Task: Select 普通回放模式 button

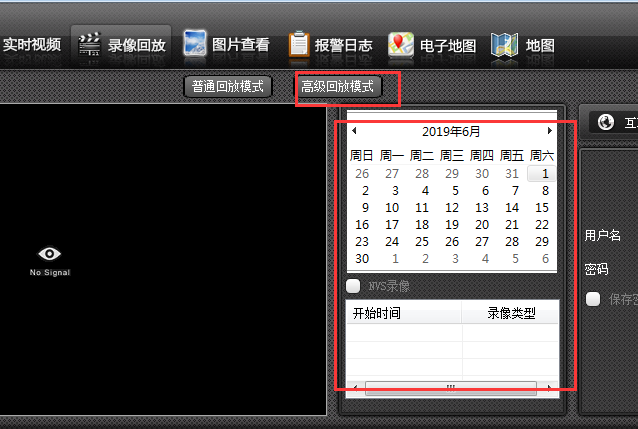Action: [228, 86]
